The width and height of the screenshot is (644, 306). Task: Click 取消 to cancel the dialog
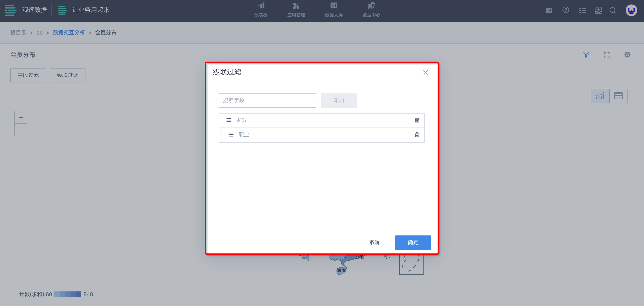pyautogui.click(x=374, y=242)
